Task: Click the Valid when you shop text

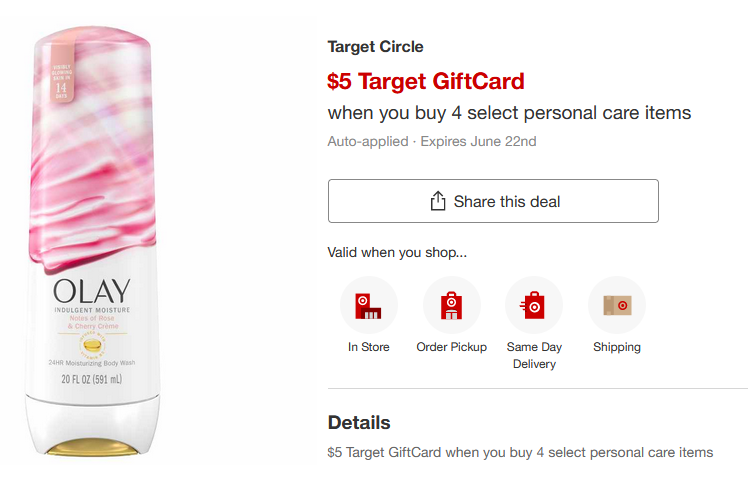Action: (x=397, y=252)
